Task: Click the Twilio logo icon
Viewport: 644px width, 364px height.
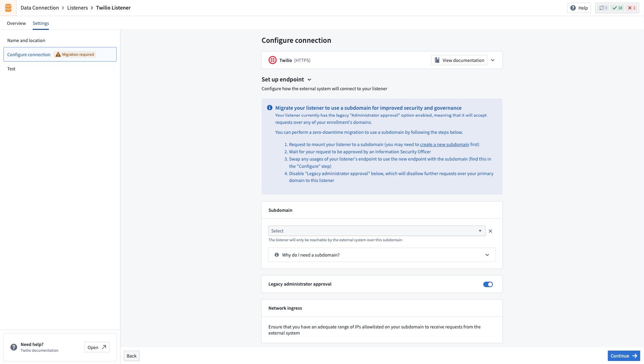Action: [x=272, y=60]
